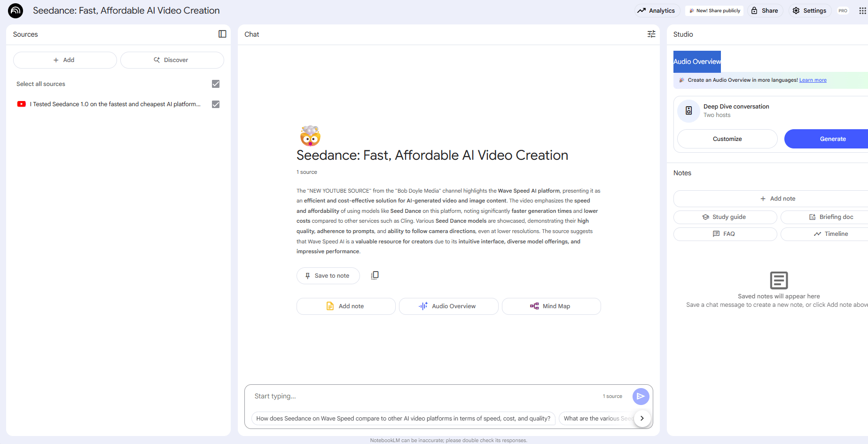
Task: Click the copy summary icon
Action: (x=375, y=275)
